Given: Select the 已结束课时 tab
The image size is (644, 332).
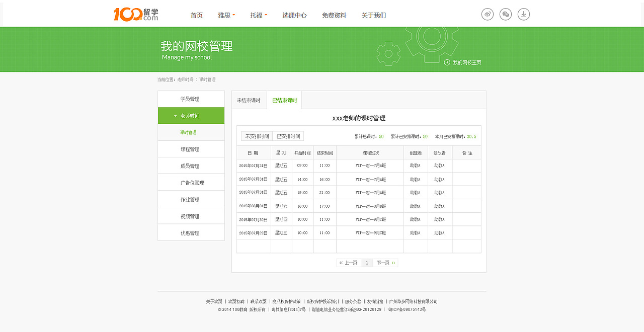Looking at the screenshot, I should coord(284,100).
